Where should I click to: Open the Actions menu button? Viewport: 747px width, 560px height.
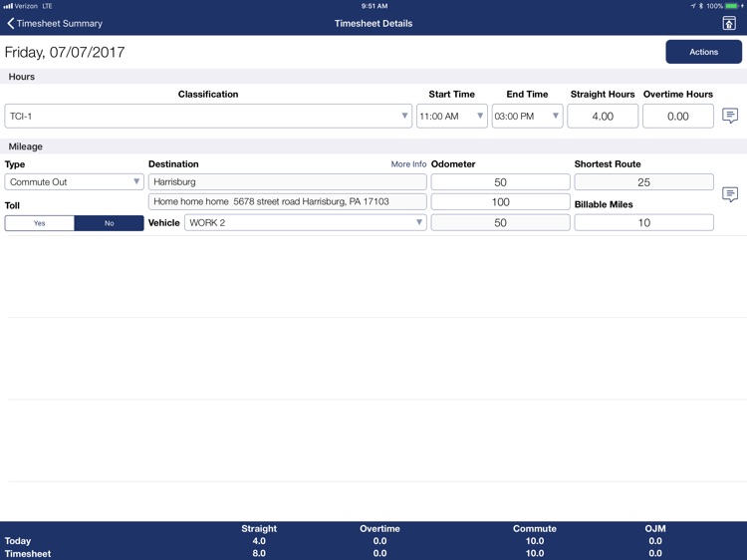point(703,52)
